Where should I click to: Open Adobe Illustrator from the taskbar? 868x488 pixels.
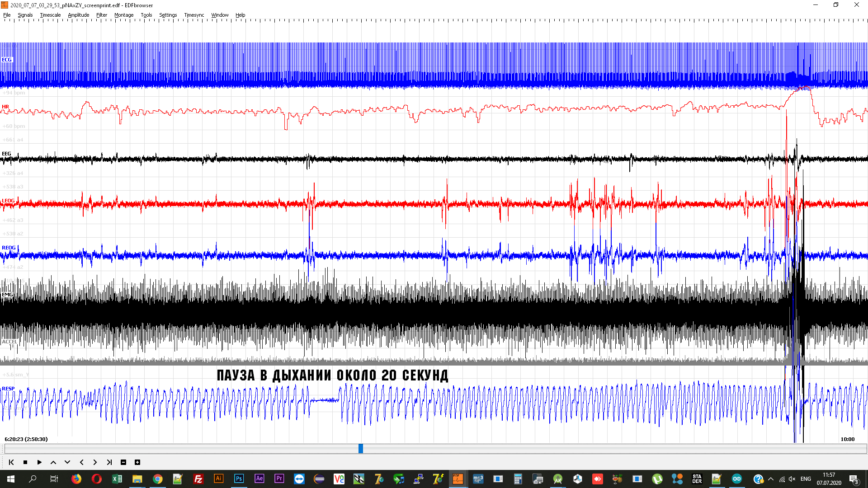point(218,479)
